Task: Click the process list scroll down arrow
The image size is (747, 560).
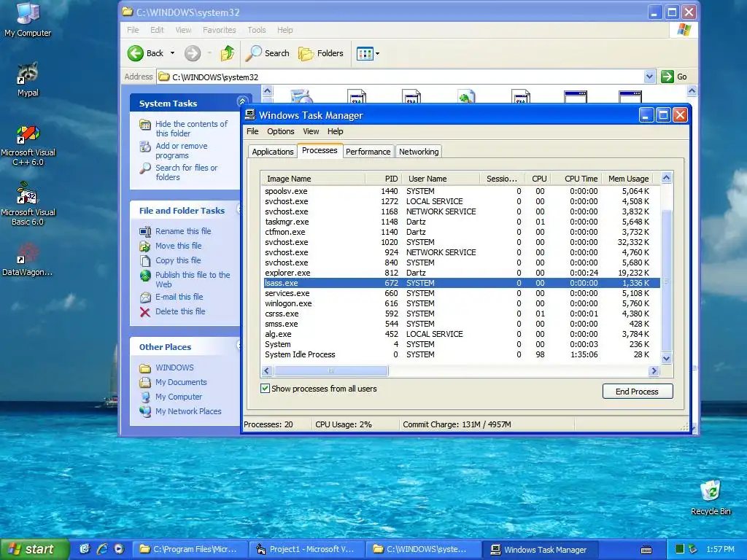Action: point(667,359)
